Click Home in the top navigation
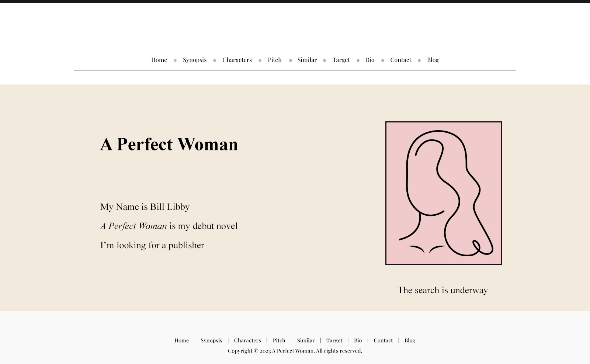Viewport: 590px width, 364px height. tap(159, 60)
